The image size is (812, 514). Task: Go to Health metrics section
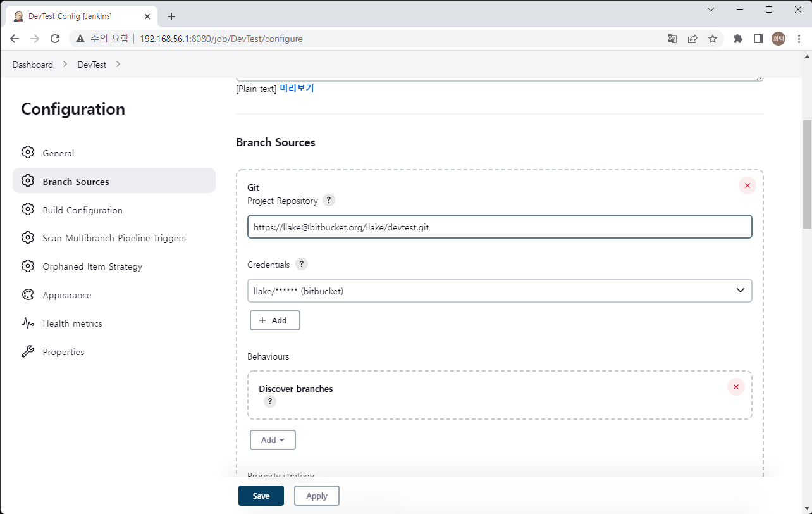point(114,323)
